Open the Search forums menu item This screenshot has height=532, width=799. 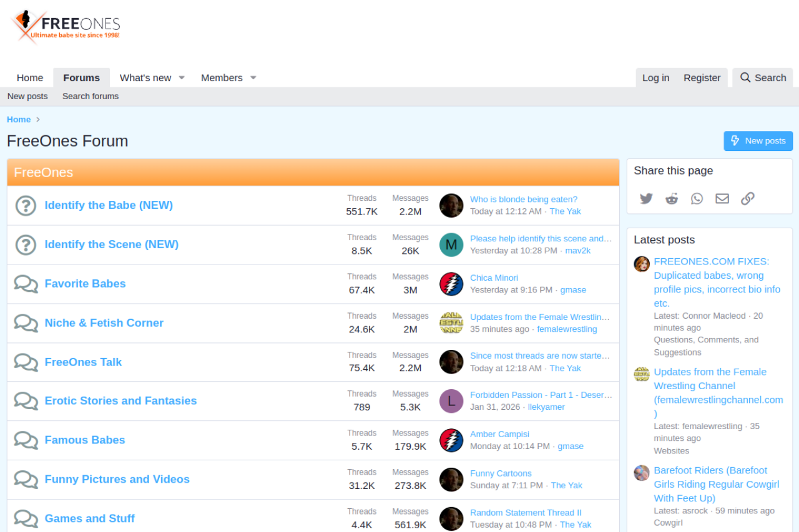90,96
